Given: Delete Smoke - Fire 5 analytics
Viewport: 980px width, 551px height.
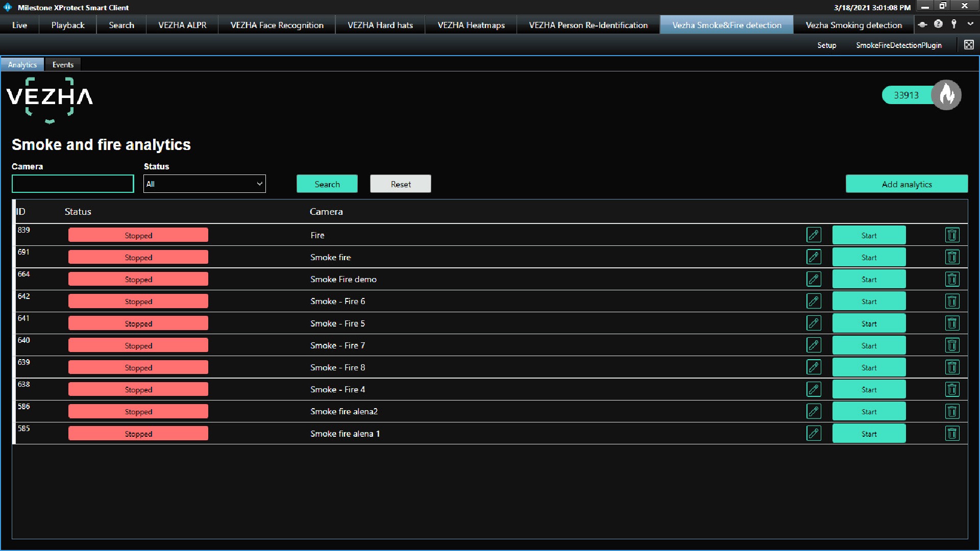Looking at the screenshot, I should click(952, 323).
